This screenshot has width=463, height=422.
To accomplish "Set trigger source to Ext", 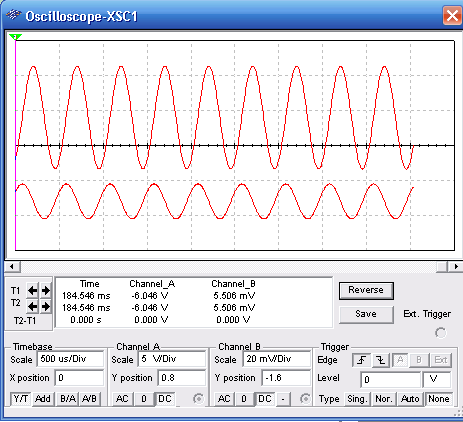I will (440, 360).
